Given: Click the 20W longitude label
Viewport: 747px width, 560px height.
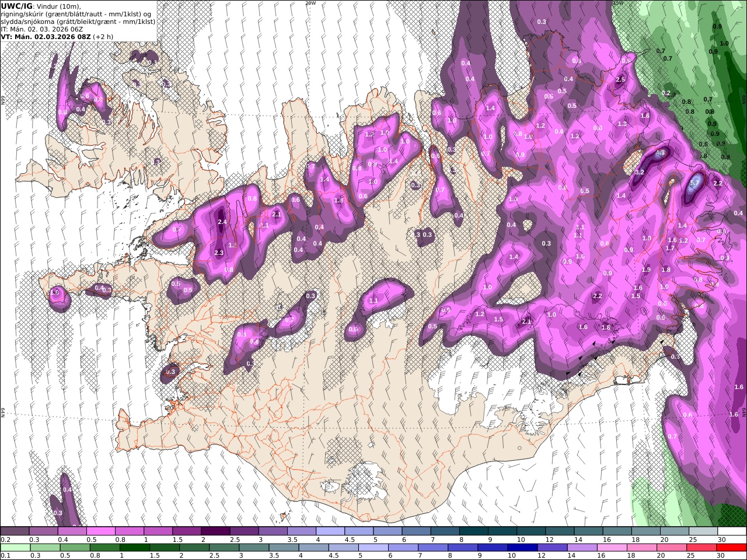Looking at the screenshot, I should [x=310, y=3].
